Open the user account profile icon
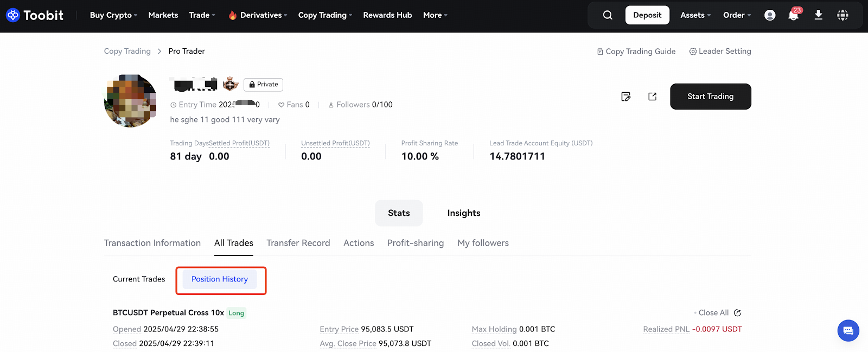Viewport: 868px width, 352px height. 769,15
